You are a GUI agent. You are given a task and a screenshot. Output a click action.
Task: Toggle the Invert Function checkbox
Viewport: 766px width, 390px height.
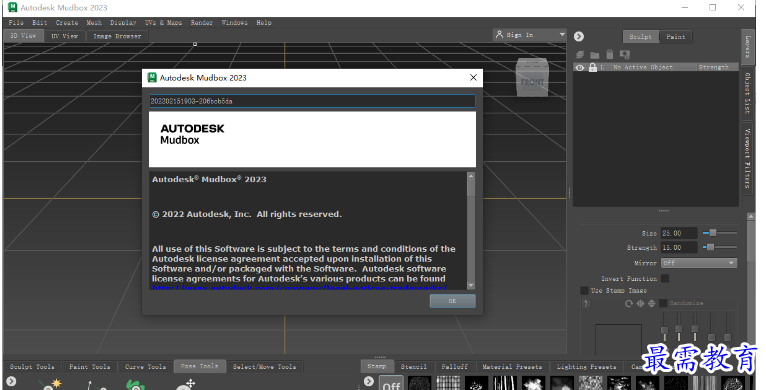(665, 278)
